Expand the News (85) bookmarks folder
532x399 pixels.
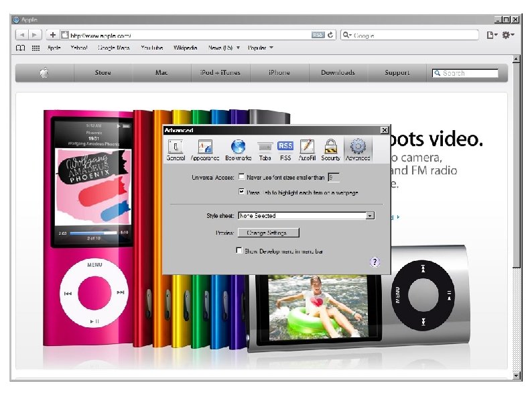pyautogui.click(x=224, y=48)
